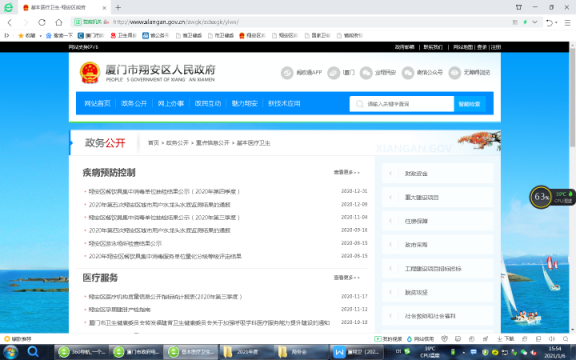Expand 社会救助和社会福利 sidebar item
The height and width of the screenshot is (360, 576).
[x=438, y=316]
